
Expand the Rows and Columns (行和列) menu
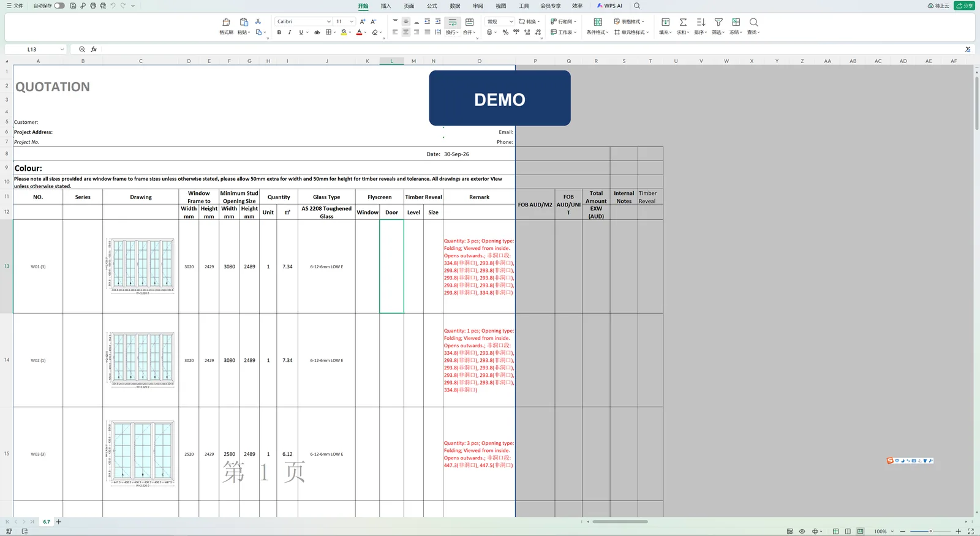pos(563,21)
